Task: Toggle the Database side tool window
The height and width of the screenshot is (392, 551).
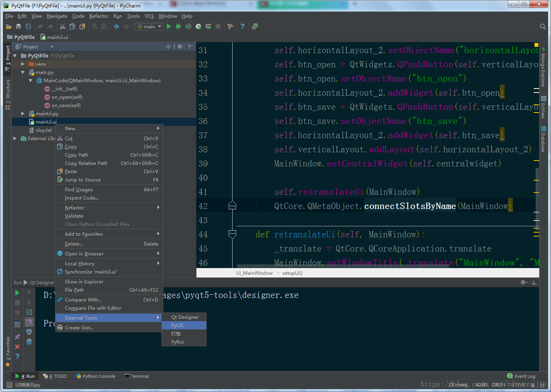Action: tap(543, 139)
